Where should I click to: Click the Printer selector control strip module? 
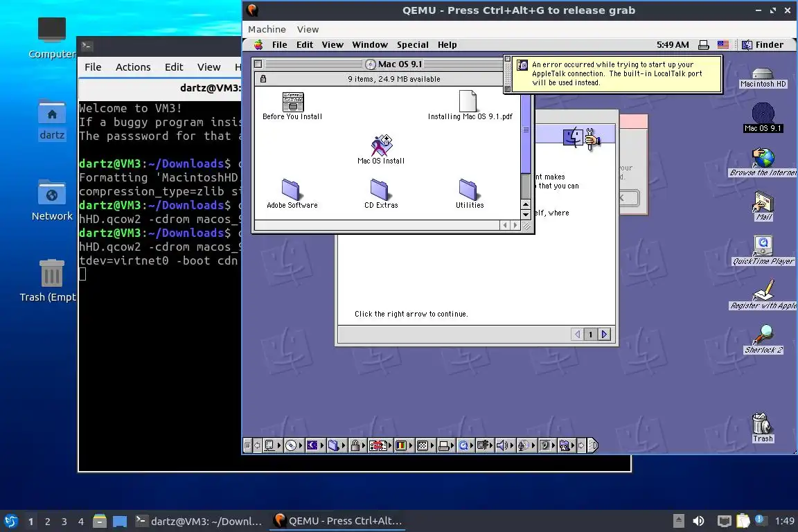445,445
